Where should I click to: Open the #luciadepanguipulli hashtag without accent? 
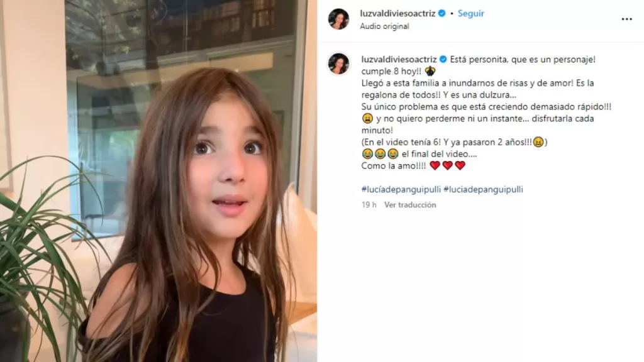pos(483,189)
